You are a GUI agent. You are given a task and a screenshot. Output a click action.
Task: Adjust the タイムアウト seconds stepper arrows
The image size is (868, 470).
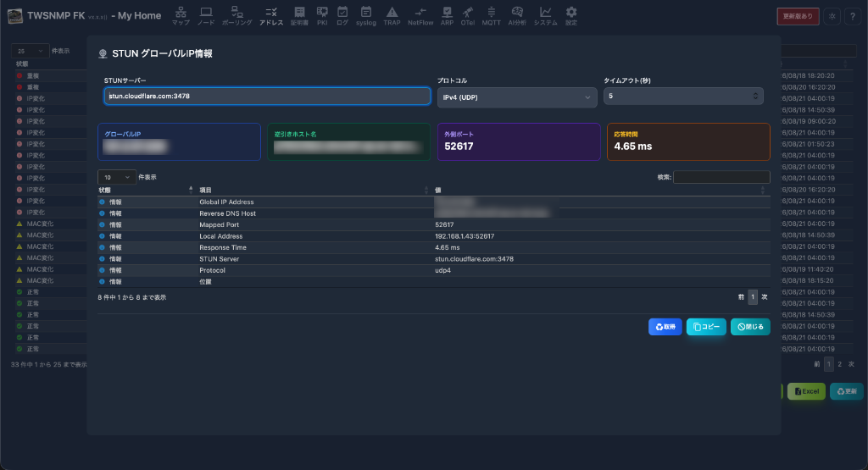tap(755, 97)
